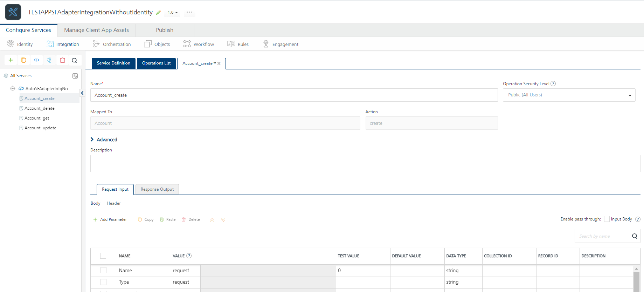Click the code brackets icon in sidebar toolbar
This screenshot has height=292, width=644.
(x=36, y=60)
